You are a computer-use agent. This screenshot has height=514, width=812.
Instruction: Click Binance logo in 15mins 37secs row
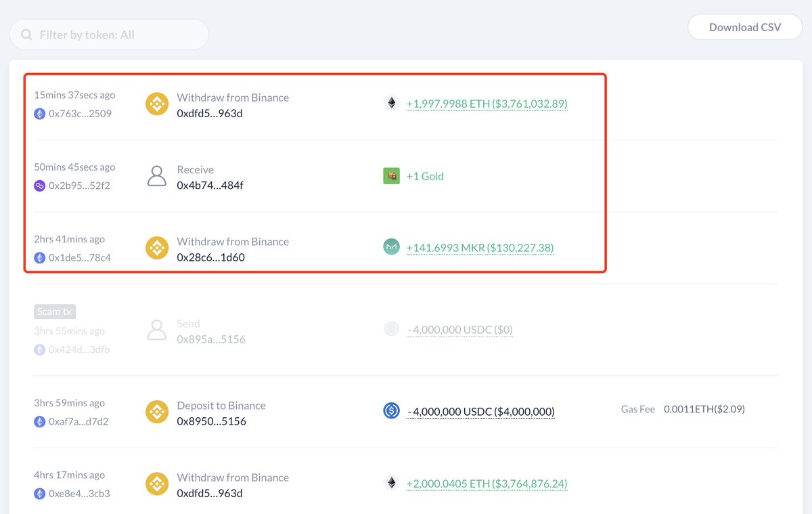(x=157, y=104)
